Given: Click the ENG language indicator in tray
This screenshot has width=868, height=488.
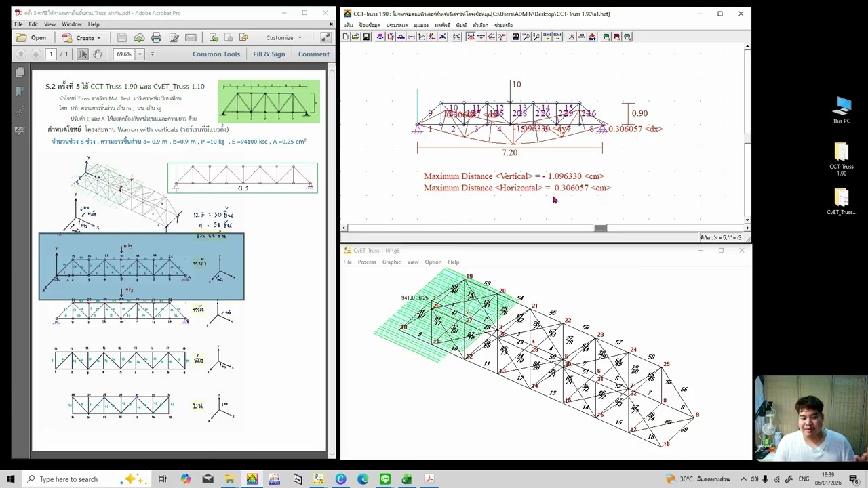Looking at the screenshot, I should [804, 479].
